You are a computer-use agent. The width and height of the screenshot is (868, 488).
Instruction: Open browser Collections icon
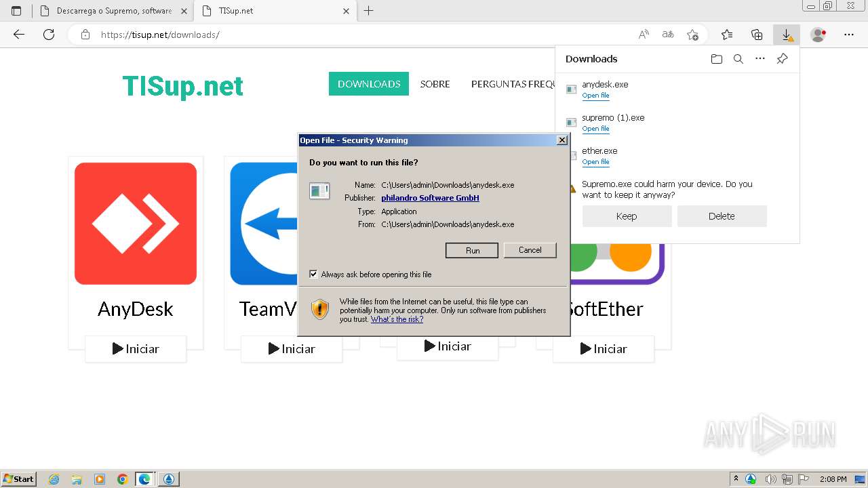(757, 35)
